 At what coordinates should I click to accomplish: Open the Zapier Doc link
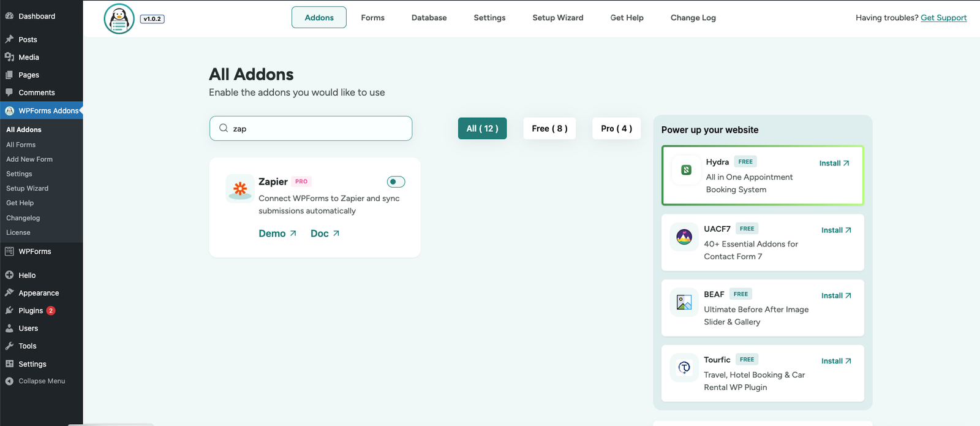coord(325,234)
